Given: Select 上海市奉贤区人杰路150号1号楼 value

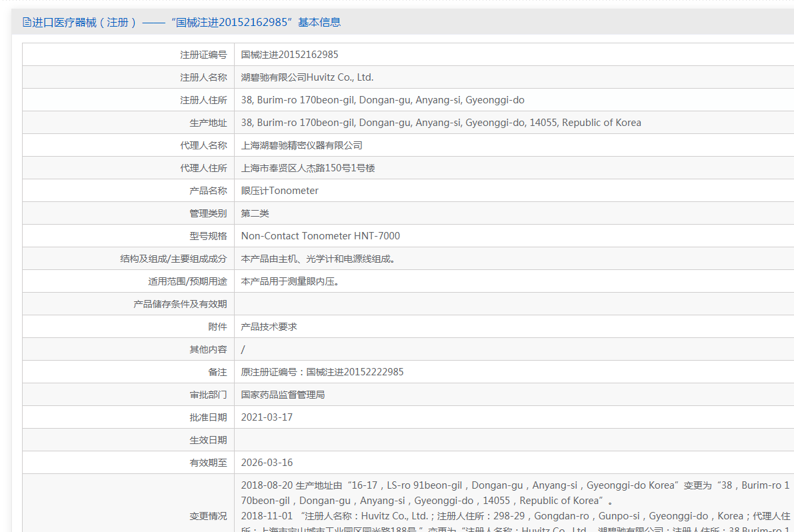Looking at the screenshot, I should 308,168.
